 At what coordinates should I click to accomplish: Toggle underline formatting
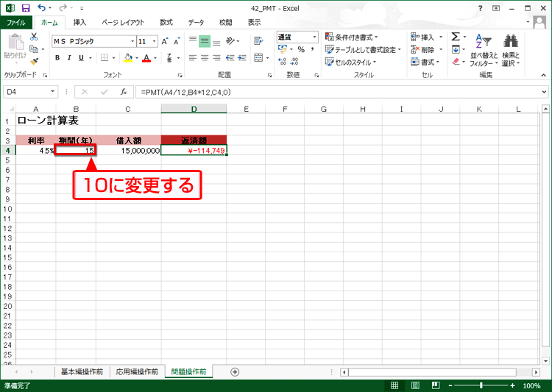[x=81, y=57]
